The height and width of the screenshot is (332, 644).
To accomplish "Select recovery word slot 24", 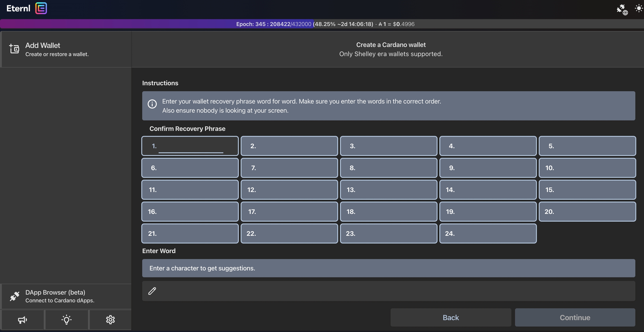I will pos(488,234).
